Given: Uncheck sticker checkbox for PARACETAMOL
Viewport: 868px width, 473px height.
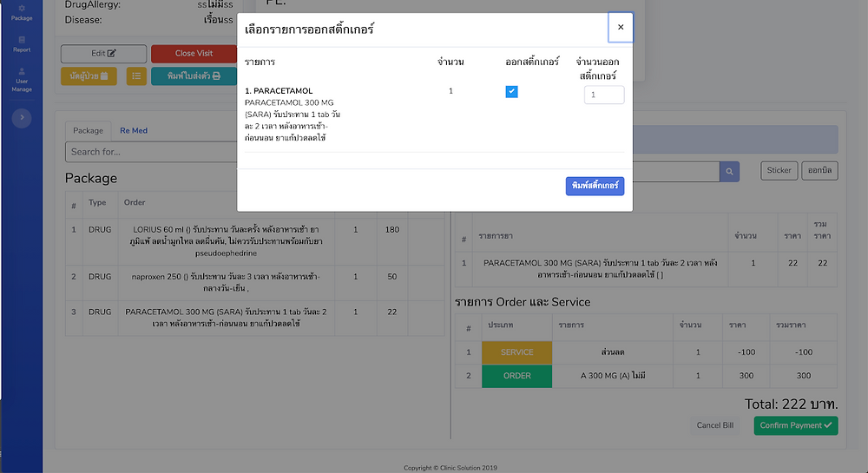Looking at the screenshot, I should [x=511, y=92].
